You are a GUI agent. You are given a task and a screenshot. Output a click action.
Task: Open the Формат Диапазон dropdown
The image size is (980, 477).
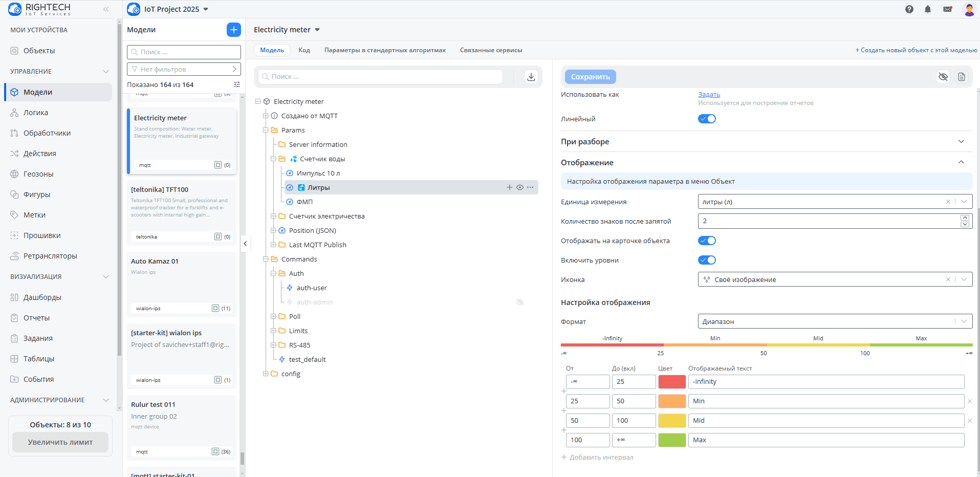coord(834,321)
